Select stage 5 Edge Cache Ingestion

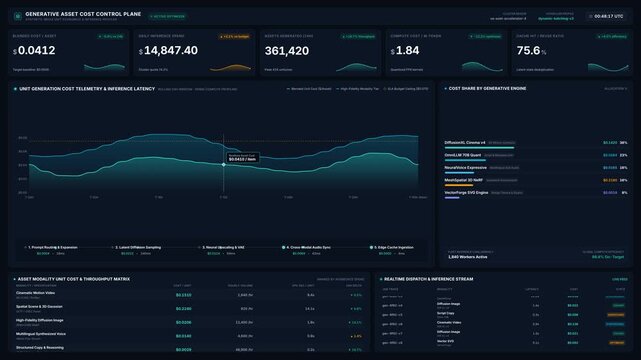392,250
